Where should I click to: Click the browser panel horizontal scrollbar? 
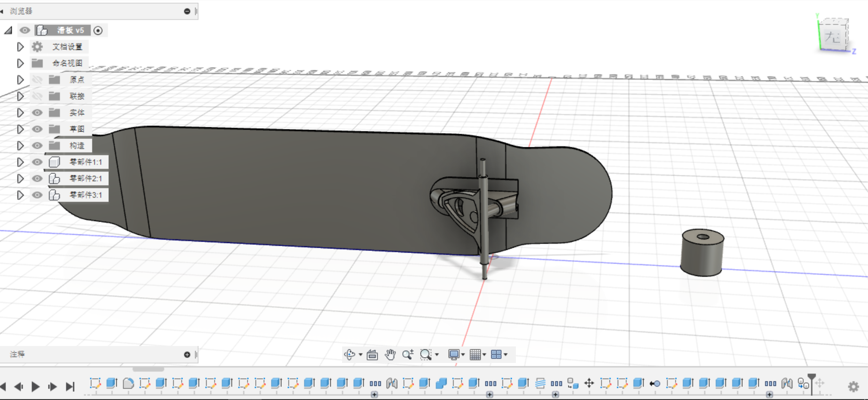148,369
